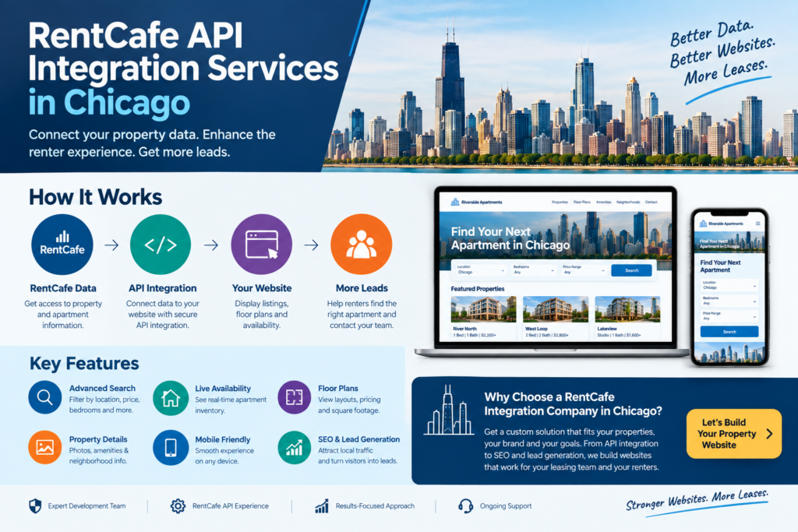Click 'Property Details' feature title
This screenshot has height=532, width=798.
98,439
